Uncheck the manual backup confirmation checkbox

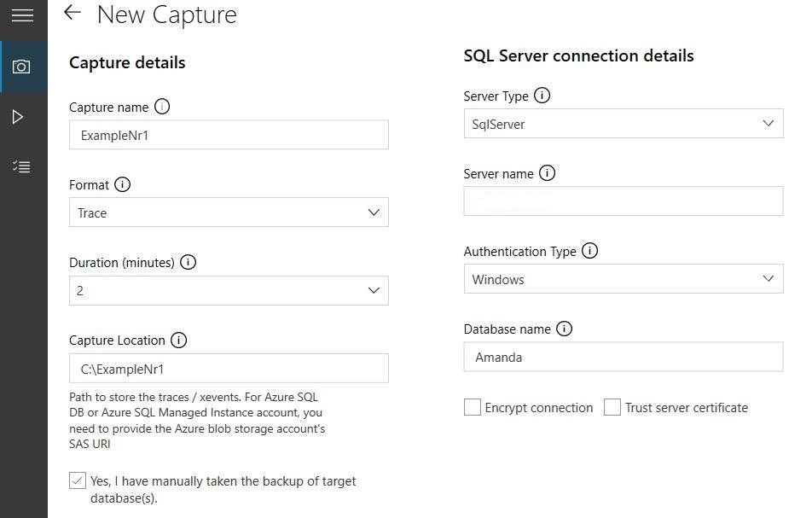tap(78, 480)
